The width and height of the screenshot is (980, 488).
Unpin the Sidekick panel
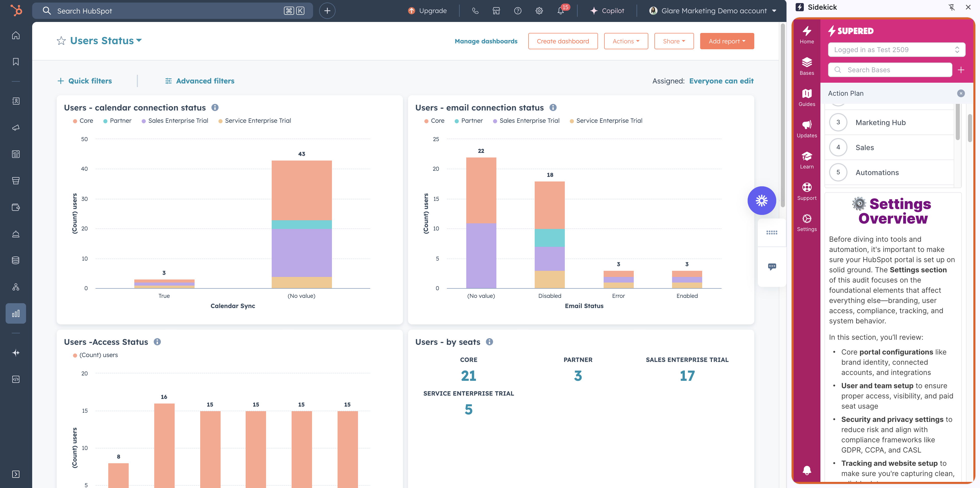coord(951,7)
